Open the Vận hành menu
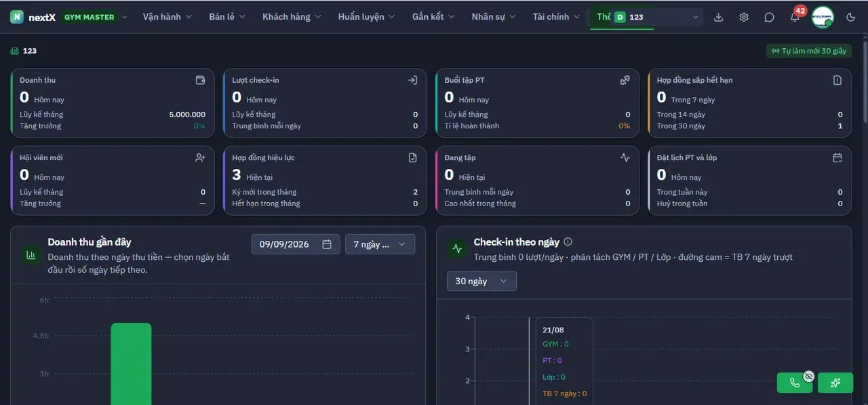Image resolution: width=868 pixels, height=405 pixels. pyautogui.click(x=167, y=17)
